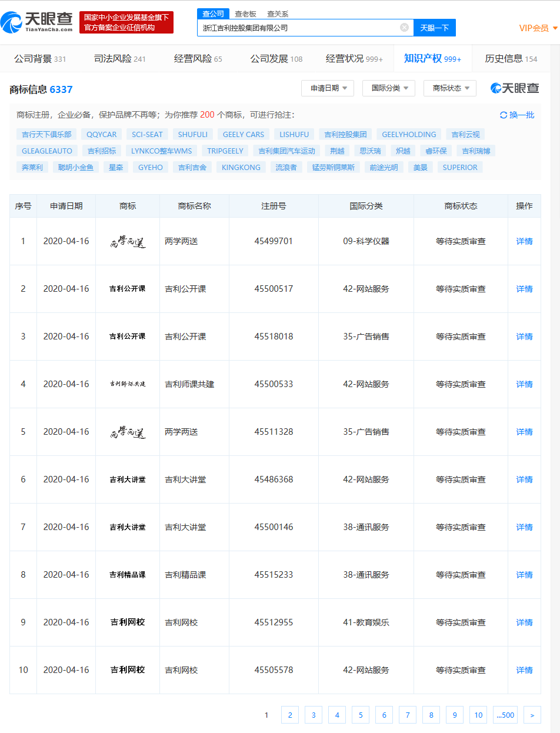Open the 司法风险 section tab
Viewport: 560px width, 733px height.
tap(112, 58)
